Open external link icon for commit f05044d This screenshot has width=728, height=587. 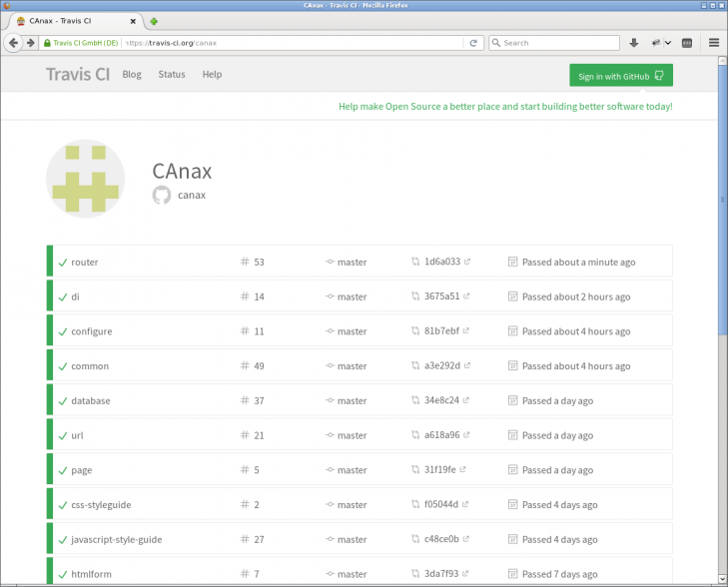coord(465,504)
